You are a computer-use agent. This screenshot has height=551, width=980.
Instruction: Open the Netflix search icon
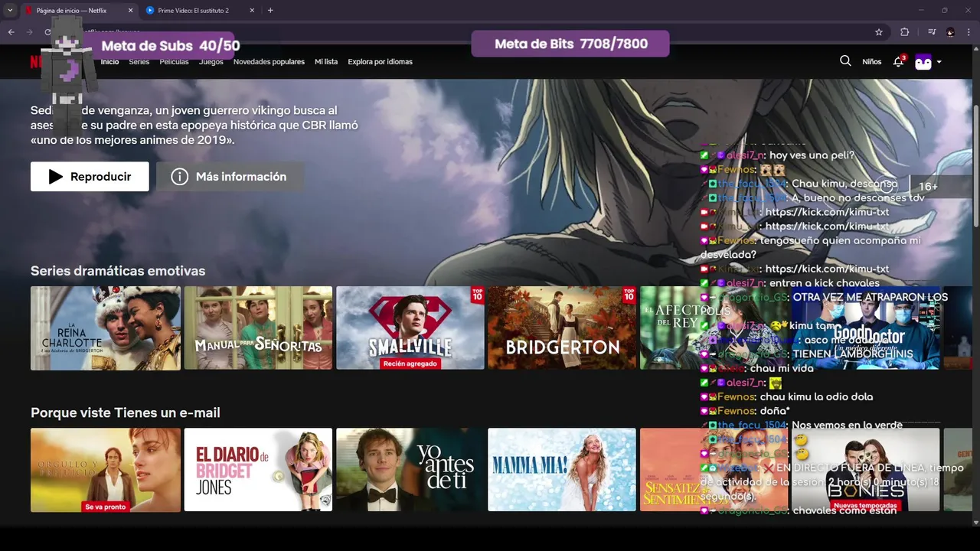(x=845, y=61)
